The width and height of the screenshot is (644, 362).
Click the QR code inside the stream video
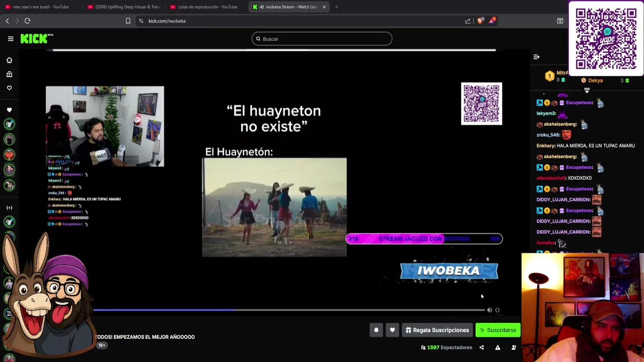tap(481, 104)
